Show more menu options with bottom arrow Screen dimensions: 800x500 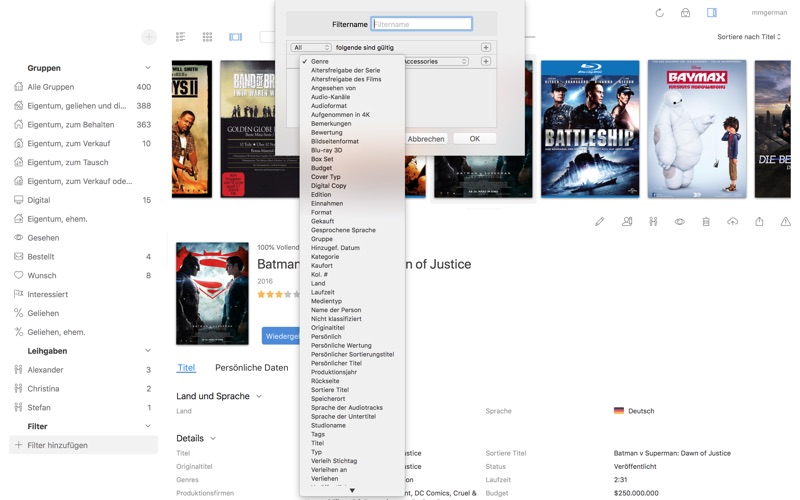352,490
